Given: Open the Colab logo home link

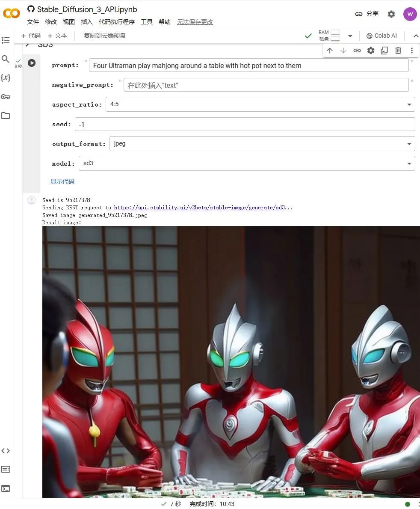Looking at the screenshot, I should pyautogui.click(x=12, y=13).
